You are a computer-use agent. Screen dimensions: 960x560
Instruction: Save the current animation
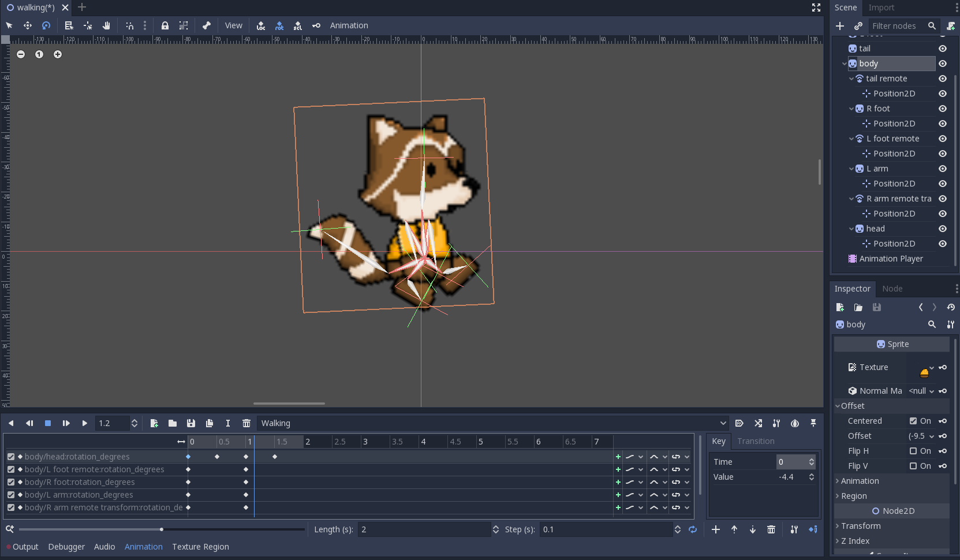(x=191, y=423)
